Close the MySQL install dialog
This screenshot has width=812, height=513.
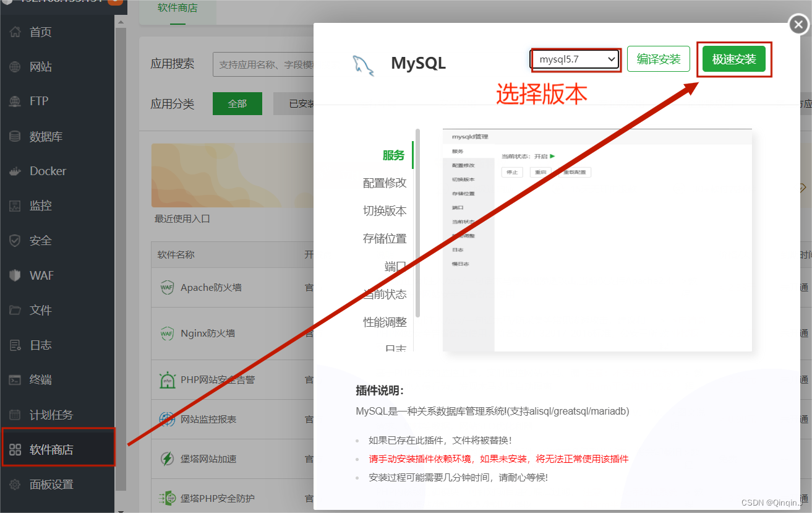click(798, 25)
